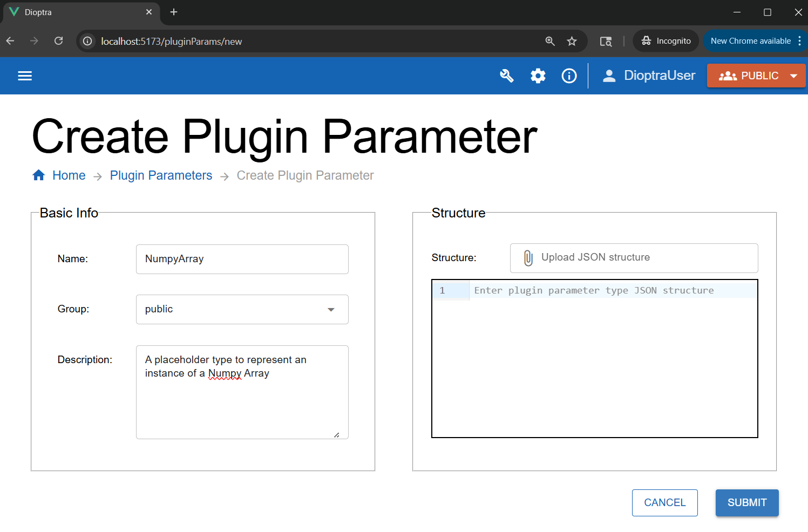Viewport: 808px width, 532px height.
Task: Open the navigation hamburger menu
Action: (x=25, y=76)
